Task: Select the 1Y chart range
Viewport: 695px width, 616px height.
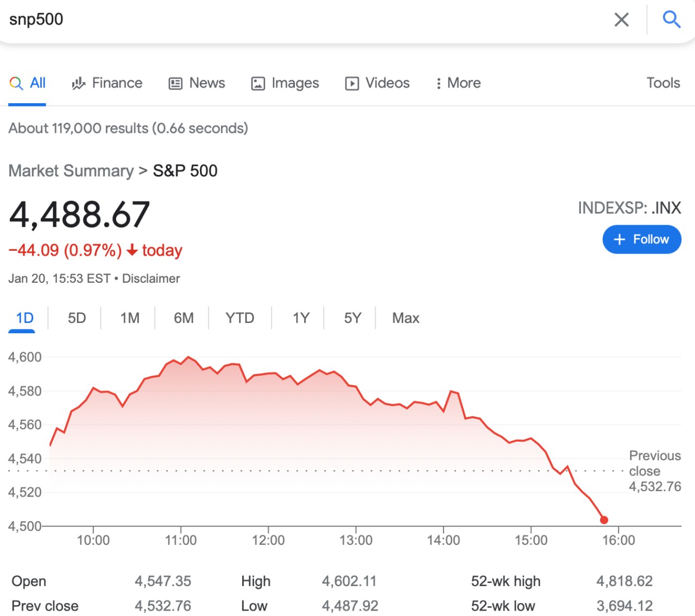Action: 301,318
